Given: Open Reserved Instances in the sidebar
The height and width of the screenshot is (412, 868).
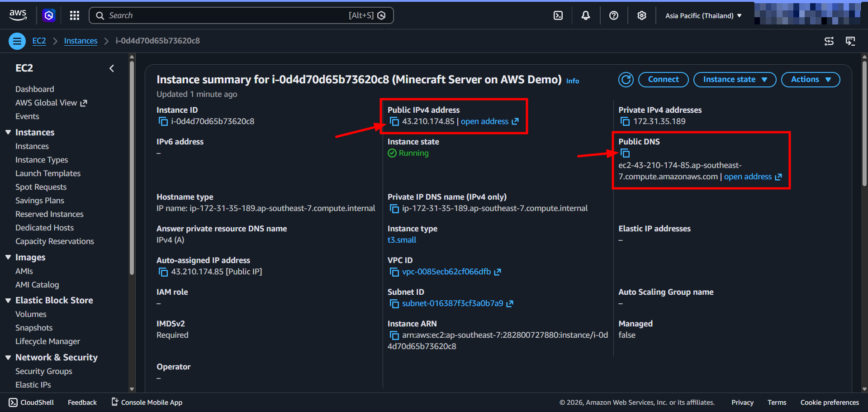Looking at the screenshot, I should click(49, 214).
